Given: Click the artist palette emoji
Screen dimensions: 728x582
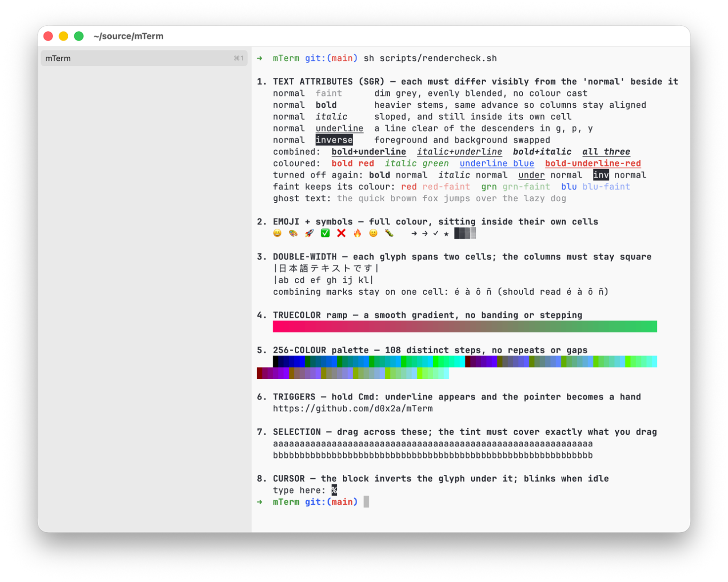Looking at the screenshot, I should pyautogui.click(x=293, y=233).
